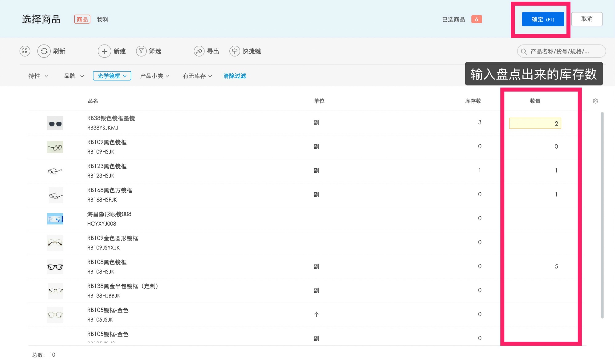
Task: Open the shortcuts (快捷键) icon
Action: click(235, 51)
